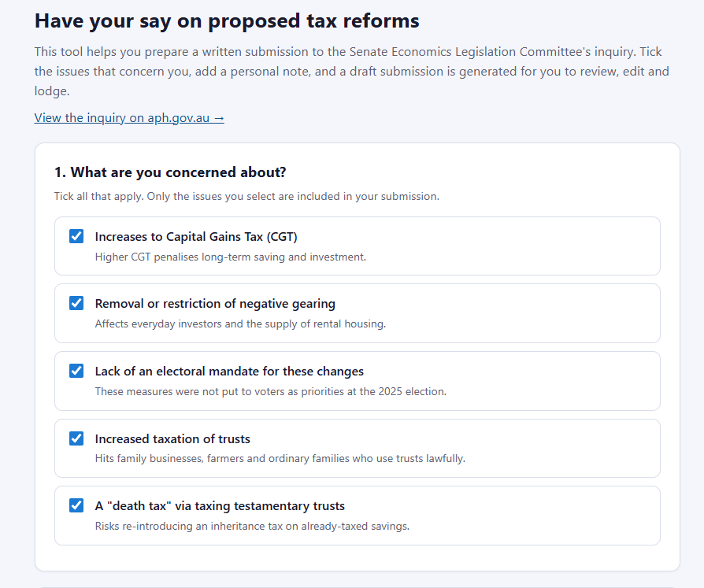Click 'Increases to Capital Gains Tax (CGT)' label
The height and width of the screenshot is (588, 704).
coord(196,237)
